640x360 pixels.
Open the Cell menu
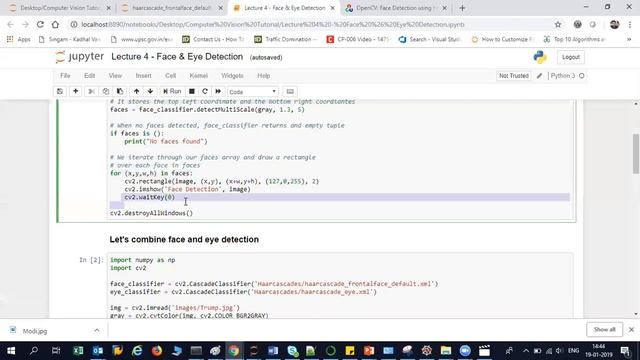[x=171, y=76]
